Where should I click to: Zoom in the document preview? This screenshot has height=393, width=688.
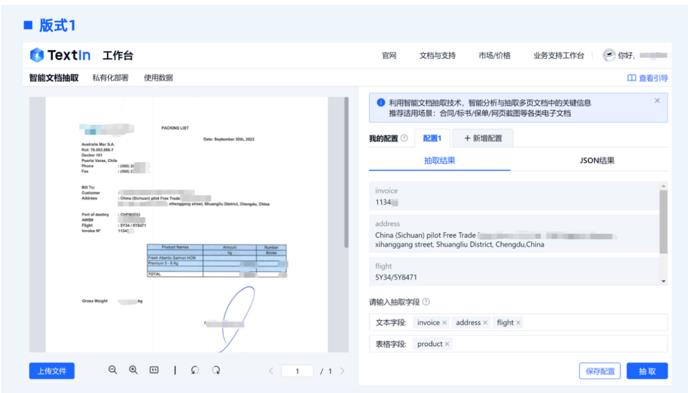click(133, 370)
